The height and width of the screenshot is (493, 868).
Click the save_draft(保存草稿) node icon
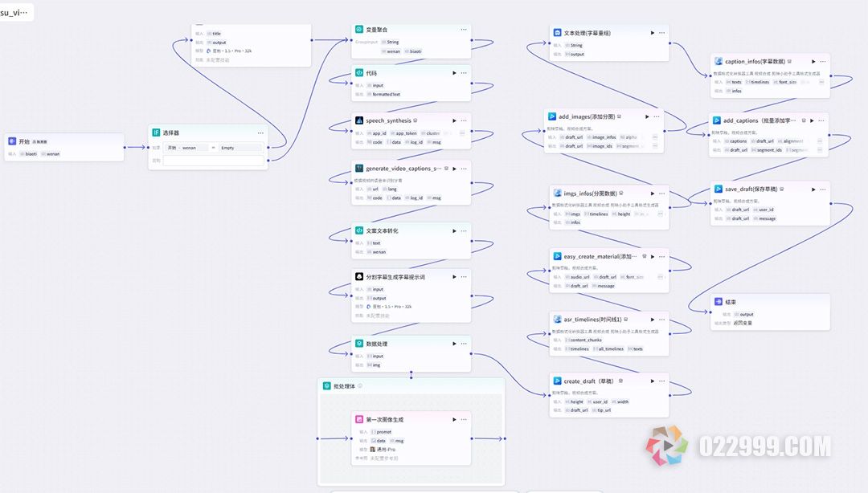(718, 189)
